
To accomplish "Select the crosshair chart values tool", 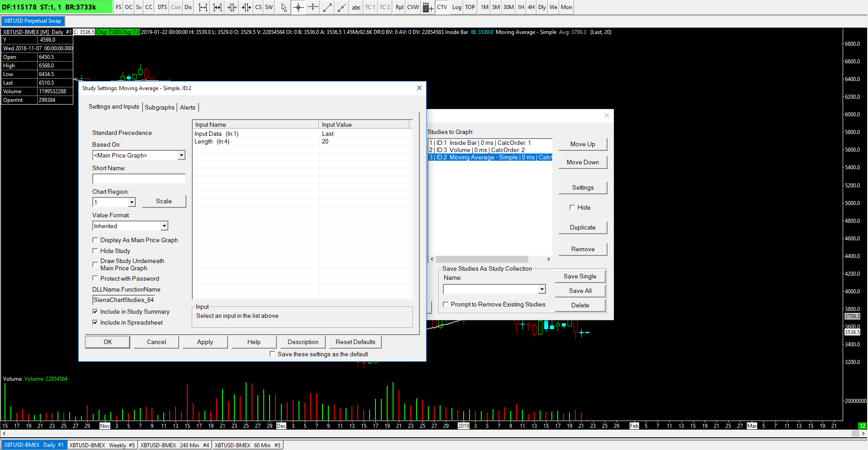I will 299,7.
